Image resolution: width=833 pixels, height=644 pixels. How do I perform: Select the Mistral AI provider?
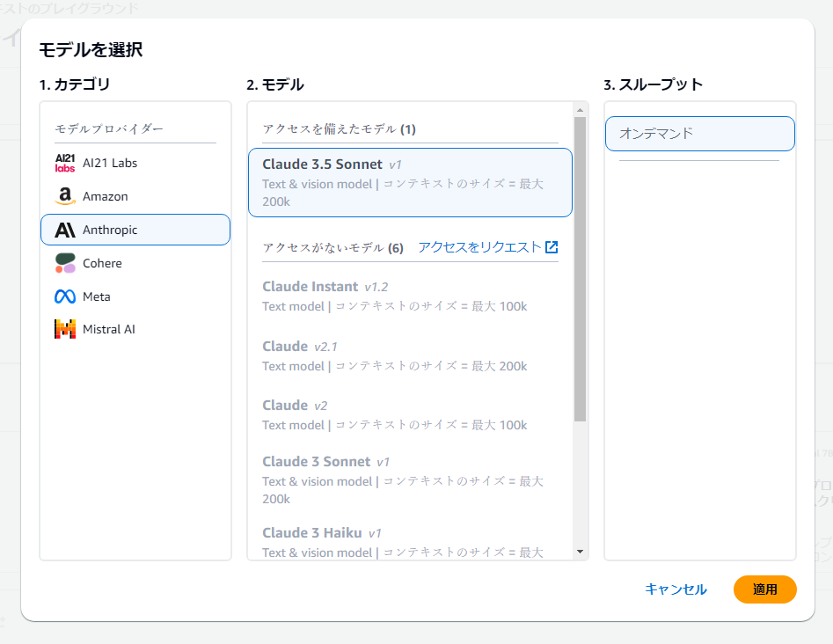(135, 329)
